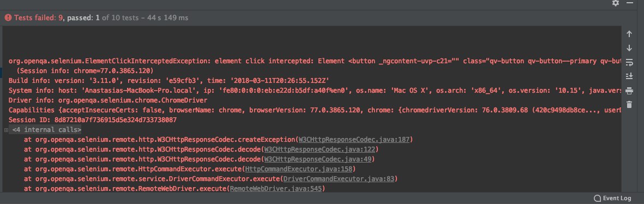Image resolution: width=644 pixels, height=204 pixels.
Task: Hide the tool window with minimize dash
Action: (630, 3)
